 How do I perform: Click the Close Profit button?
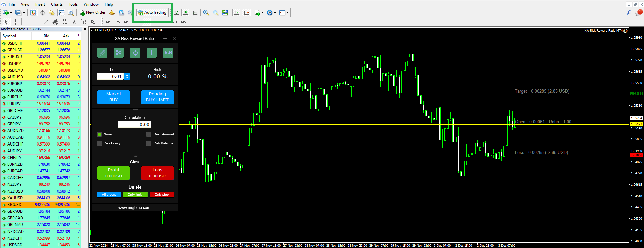[114, 173]
